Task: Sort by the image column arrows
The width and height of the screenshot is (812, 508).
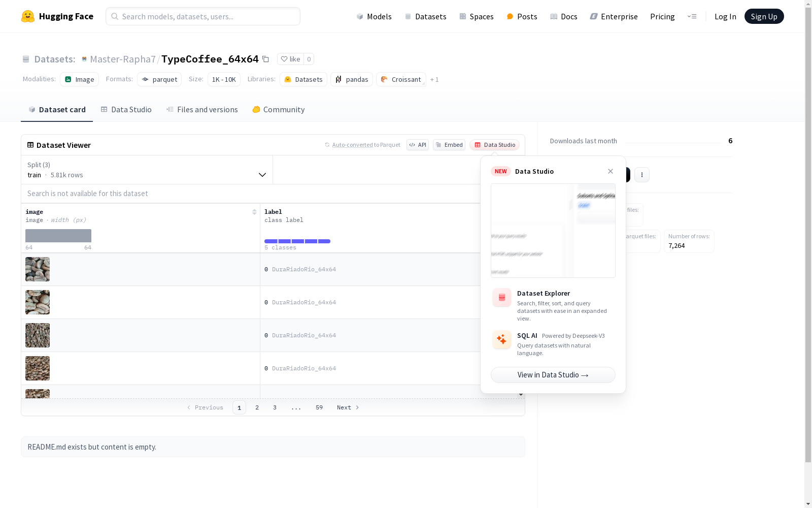Action: pyautogui.click(x=254, y=212)
